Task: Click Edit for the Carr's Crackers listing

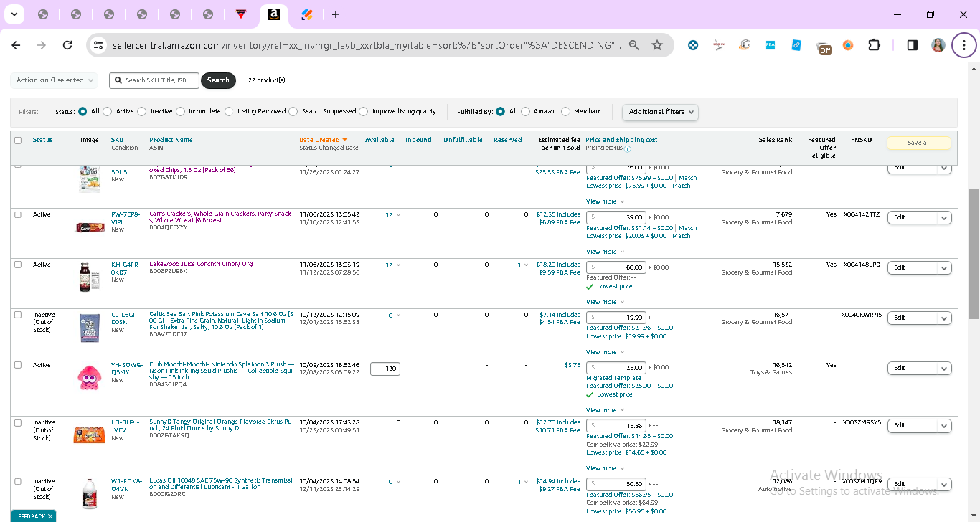Action: [913, 217]
